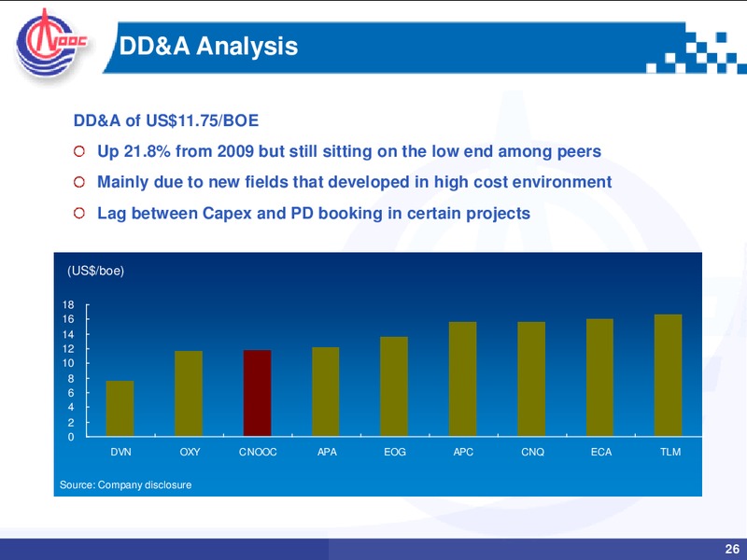
Task: Click the CNQ bar in the chart
Action: coord(531,379)
